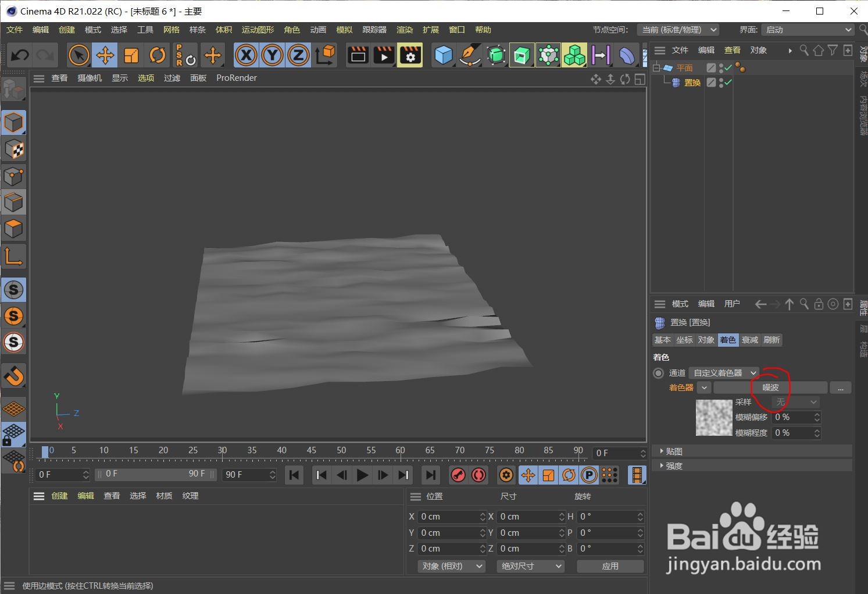The image size is (868, 594).
Task: Open the 自定义着色器 dropdown
Action: (723, 373)
